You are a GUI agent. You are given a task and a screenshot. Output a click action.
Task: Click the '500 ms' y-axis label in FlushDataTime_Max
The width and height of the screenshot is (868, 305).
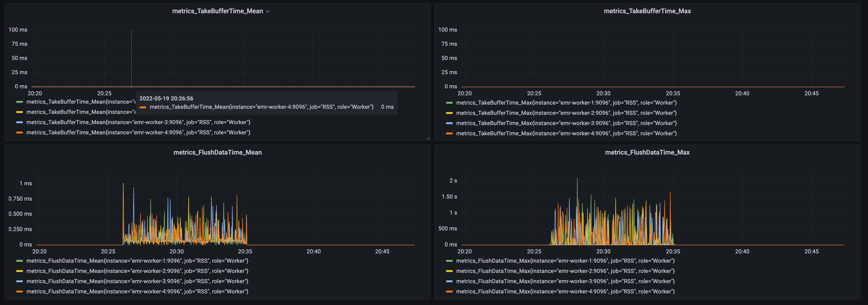pos(447,229)
